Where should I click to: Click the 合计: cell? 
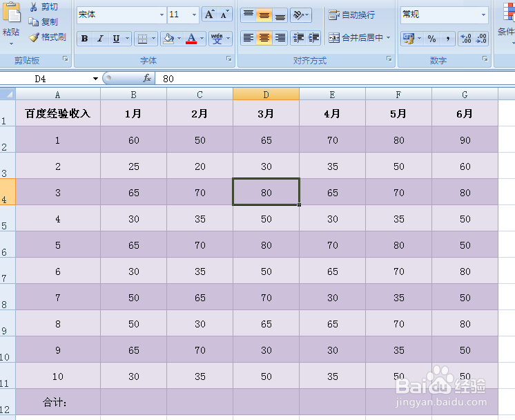pyautogui.click(x=58, y=402)
